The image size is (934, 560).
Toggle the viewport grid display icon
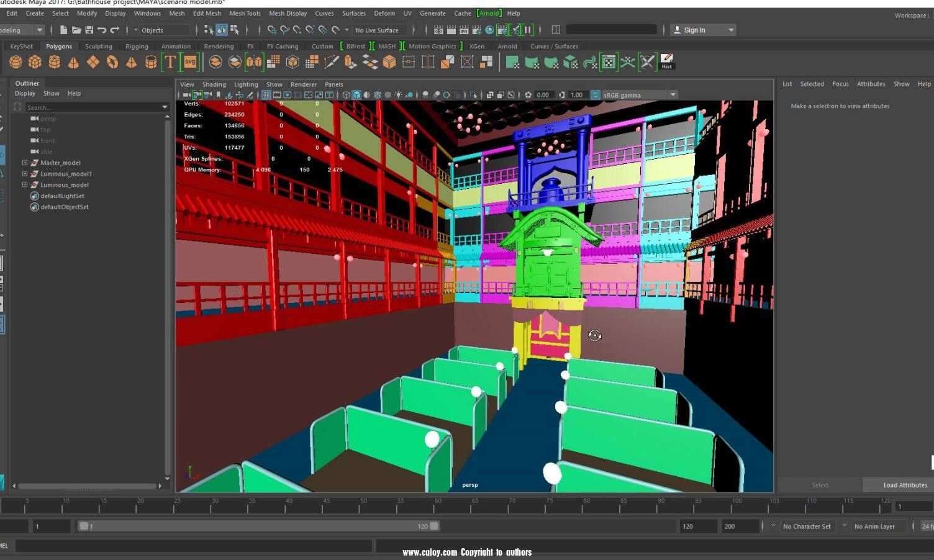coord(266,95)
